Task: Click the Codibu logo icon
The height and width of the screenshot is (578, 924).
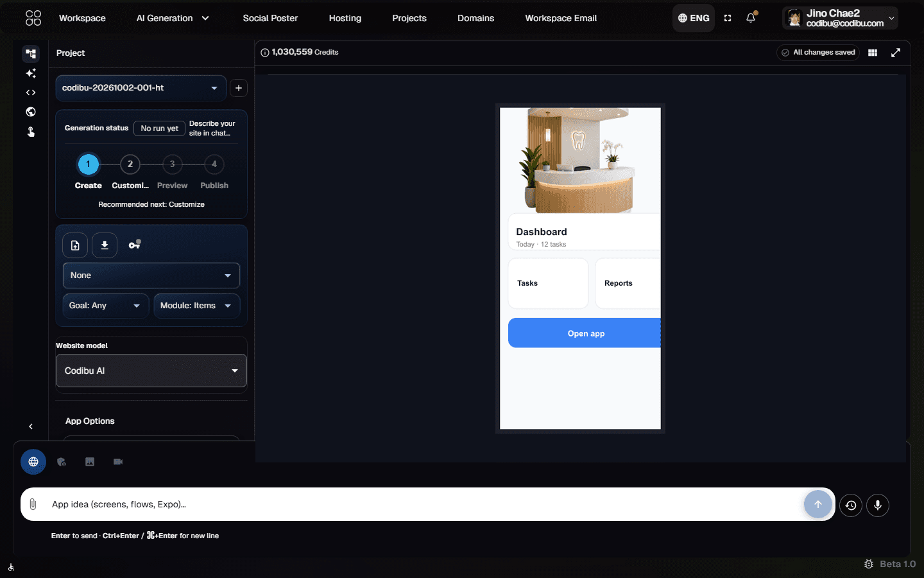Action: [x=33, y=18]
